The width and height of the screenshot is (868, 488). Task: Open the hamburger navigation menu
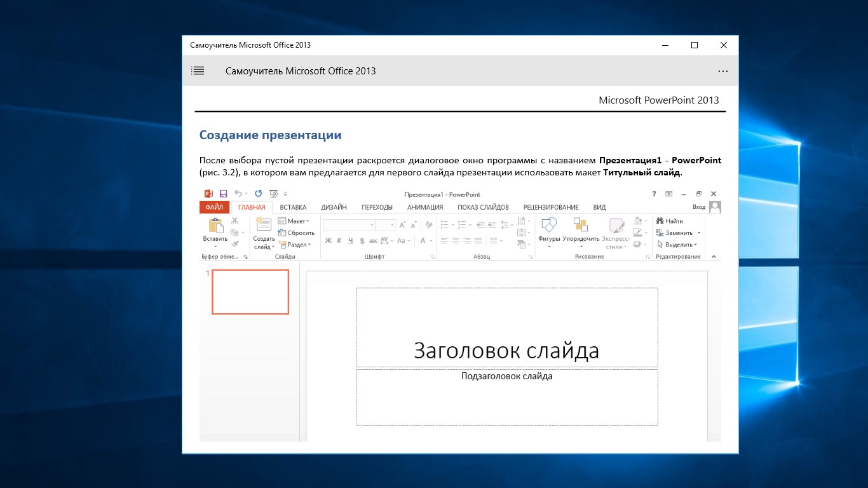click(198, 71)
